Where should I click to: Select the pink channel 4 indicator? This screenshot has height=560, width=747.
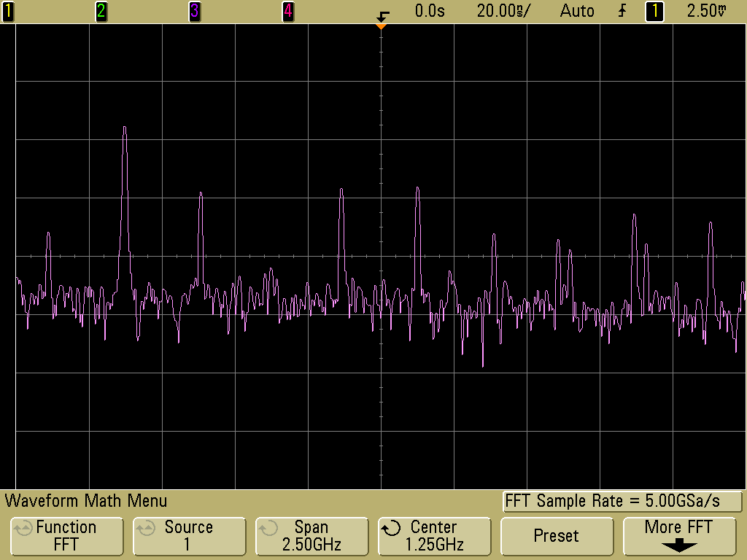pyautogui.click(x=287, y=11)
